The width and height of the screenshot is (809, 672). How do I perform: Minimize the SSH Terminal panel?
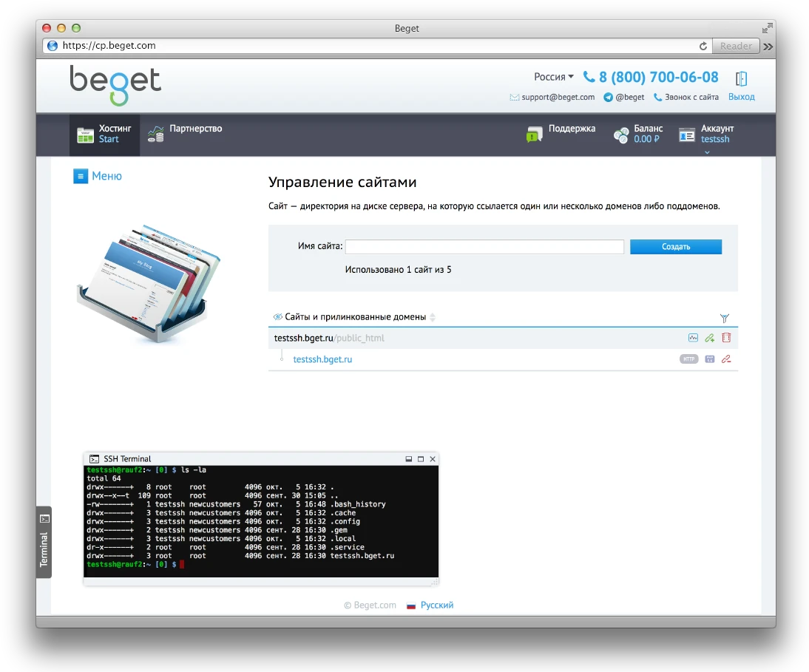click(x=409, y=459)
